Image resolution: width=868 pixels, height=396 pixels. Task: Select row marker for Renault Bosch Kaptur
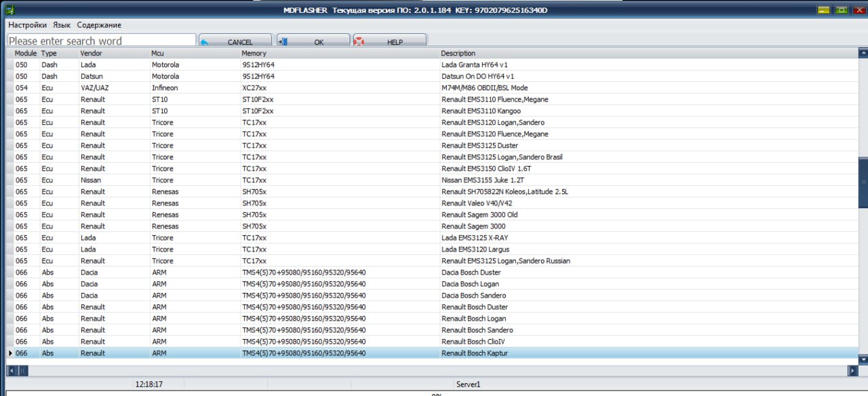coord(9,353)
